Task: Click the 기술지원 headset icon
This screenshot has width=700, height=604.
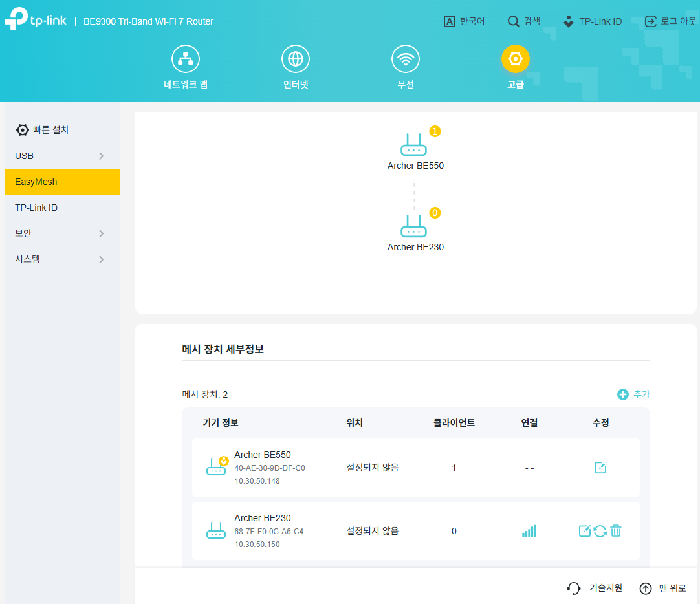Action: click(x=574, y=588)
